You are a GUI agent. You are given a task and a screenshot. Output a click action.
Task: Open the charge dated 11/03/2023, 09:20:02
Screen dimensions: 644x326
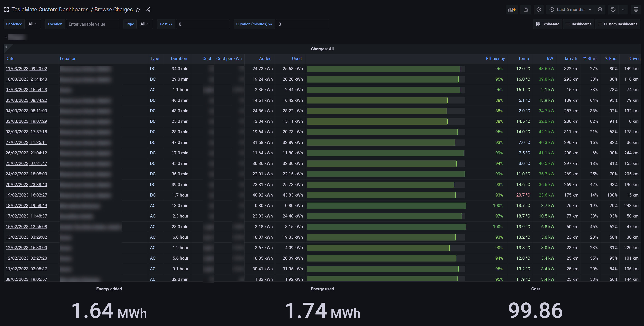pos(26,69)
